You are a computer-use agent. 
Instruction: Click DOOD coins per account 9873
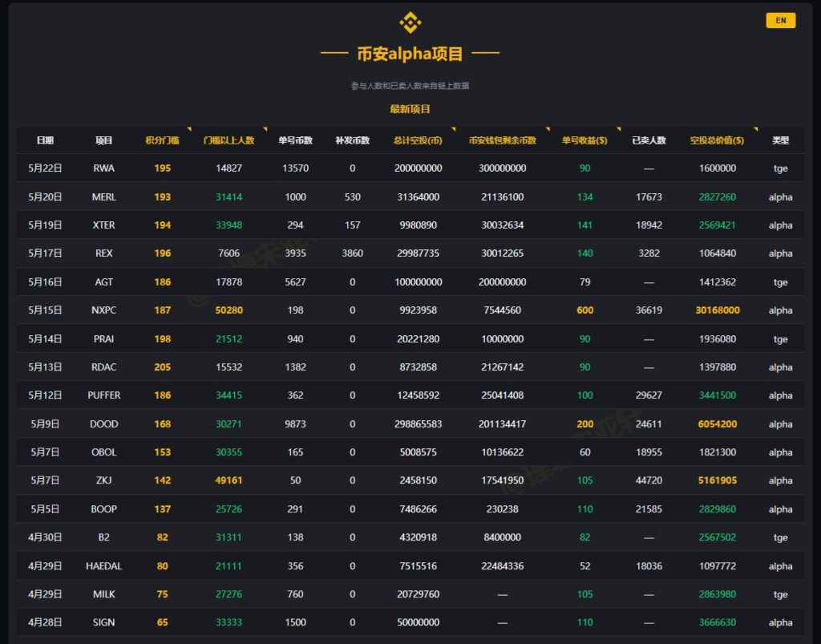pyautogui.click(x=295, y=424)
